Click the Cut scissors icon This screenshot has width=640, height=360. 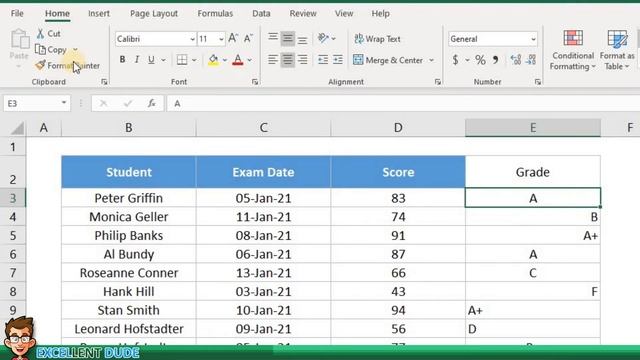40,33
